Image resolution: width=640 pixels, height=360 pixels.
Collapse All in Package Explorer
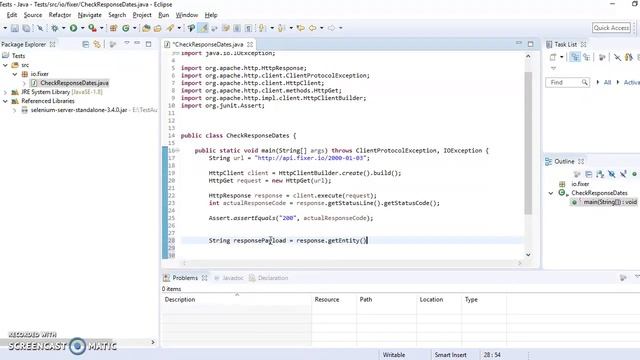point(86,44)
